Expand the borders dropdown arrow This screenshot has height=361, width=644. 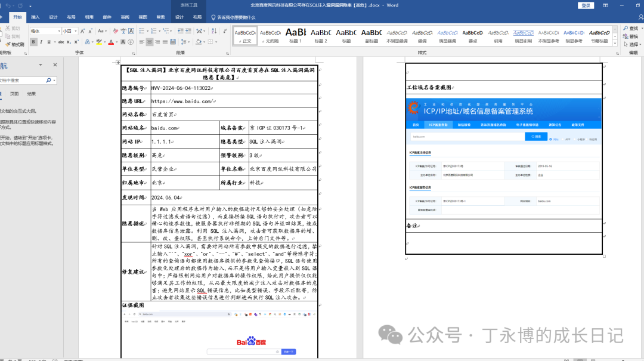coord(216,42)
